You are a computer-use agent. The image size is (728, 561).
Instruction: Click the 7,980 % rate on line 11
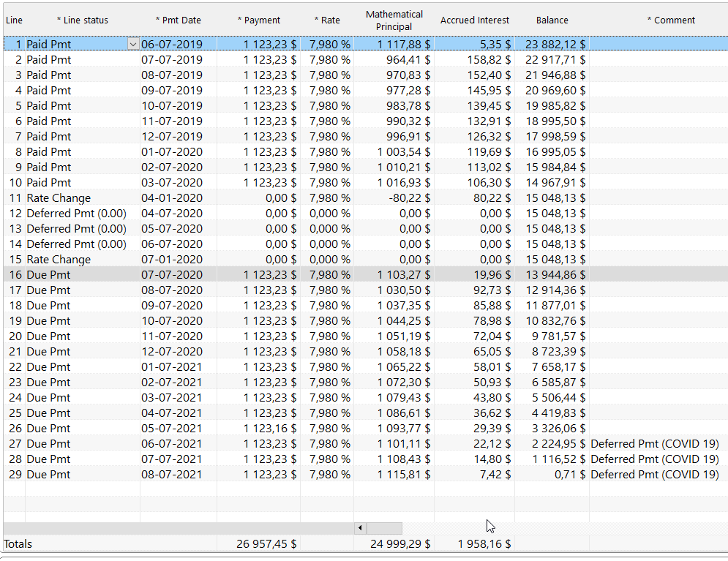click(x=330, y=198)
